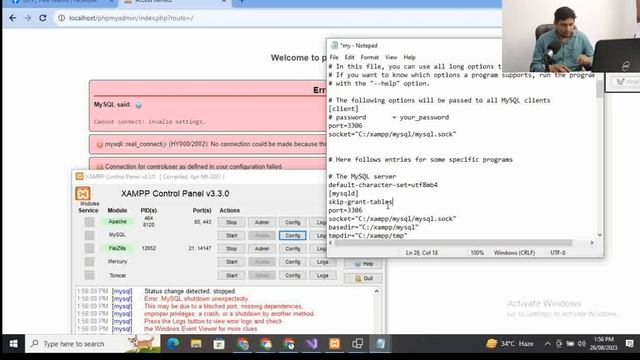Click the Notepad horizontal scrollbar thumb
The image size is (640, 360).
point(453,243)
